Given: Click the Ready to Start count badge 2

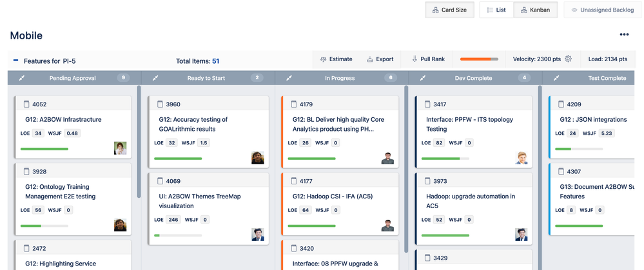Looking at the screenshot, I should (257, 77).
